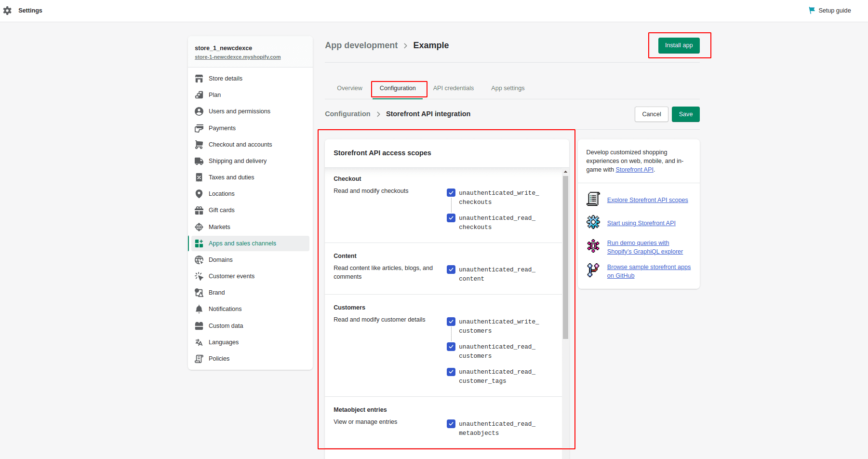The width and height of the screenshot is (868, 459).
Task: Click the Policies document icon
Action: (x=199, y=359)
